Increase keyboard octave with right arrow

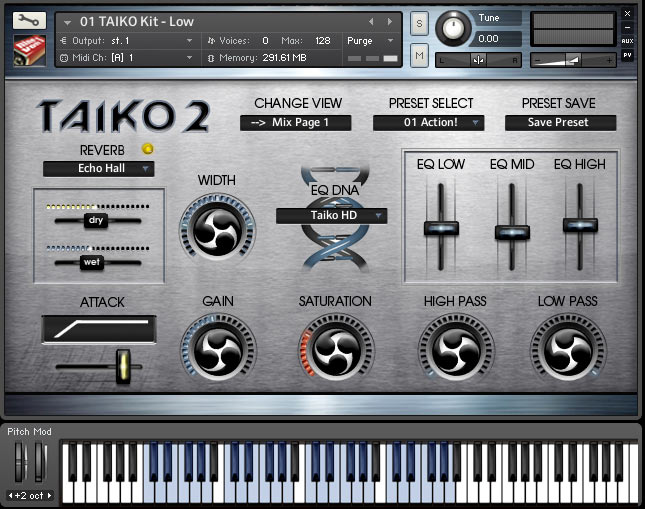coord(50,495)
